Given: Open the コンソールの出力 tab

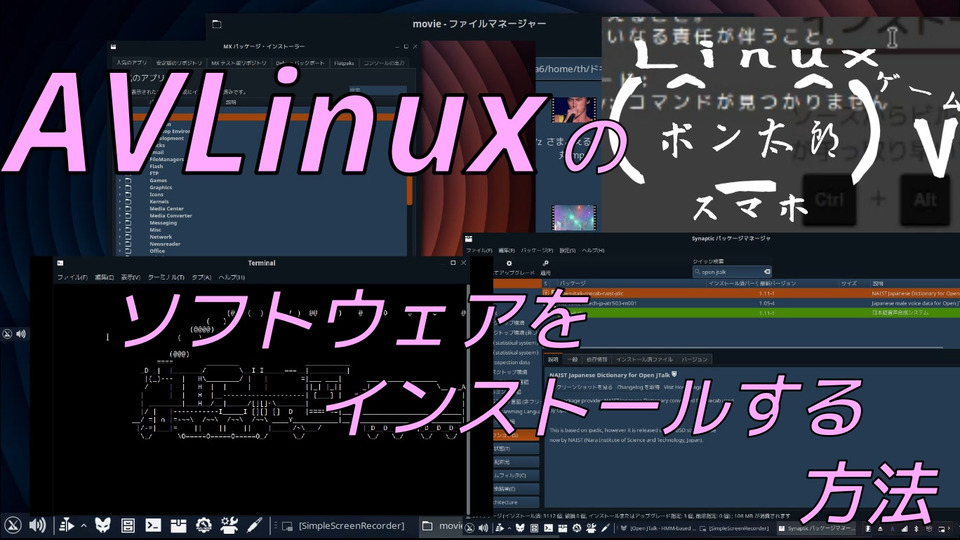Looking at the screenshot, I should point(384,63).
